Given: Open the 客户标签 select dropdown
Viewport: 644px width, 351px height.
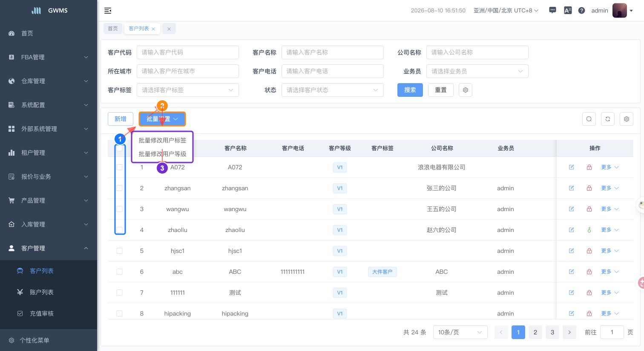Looking at the screenshot, I should (x=188, y=90).
